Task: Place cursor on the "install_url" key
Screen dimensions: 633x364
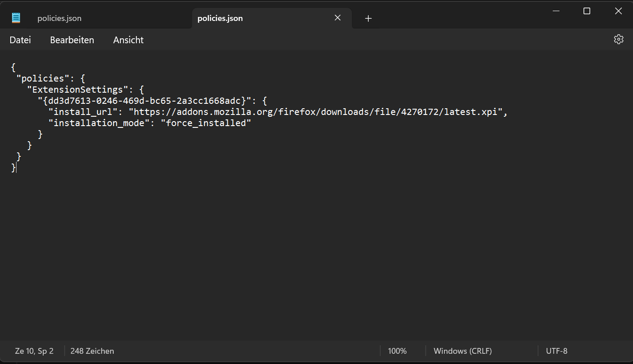Action: coord(83,112)
